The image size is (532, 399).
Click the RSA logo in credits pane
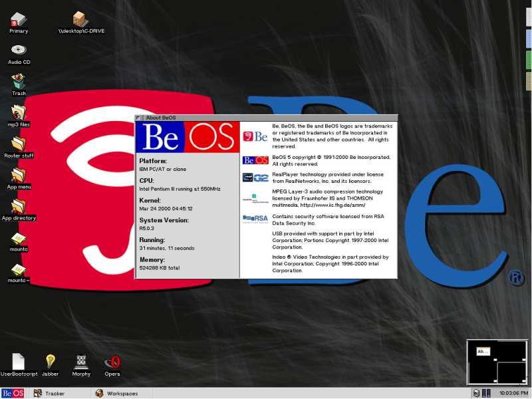[255, 219]
